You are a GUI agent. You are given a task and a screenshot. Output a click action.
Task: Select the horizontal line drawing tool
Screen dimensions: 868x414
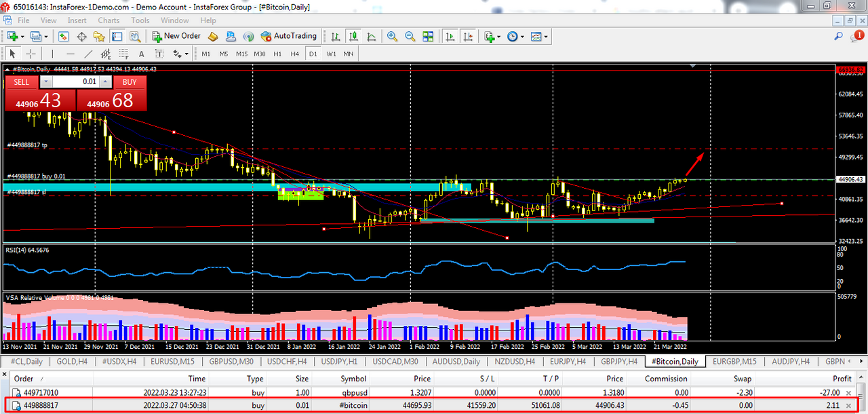(70, 54)
